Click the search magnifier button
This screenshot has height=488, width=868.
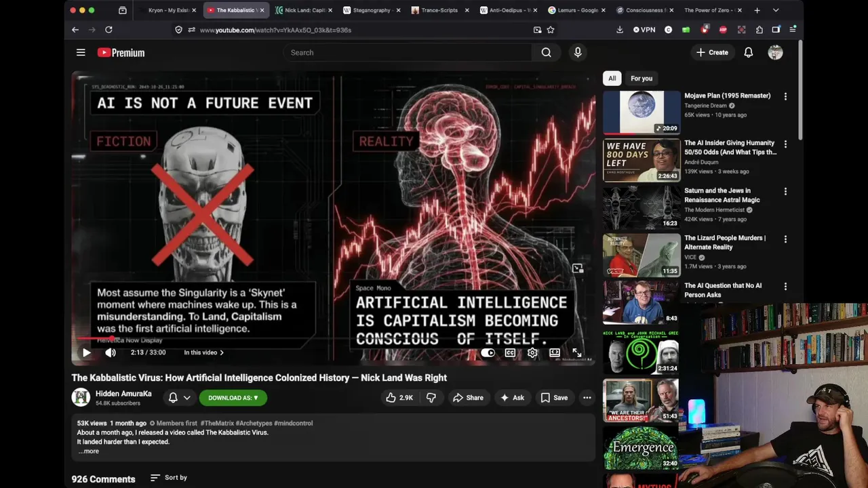[x=546, y=52]
